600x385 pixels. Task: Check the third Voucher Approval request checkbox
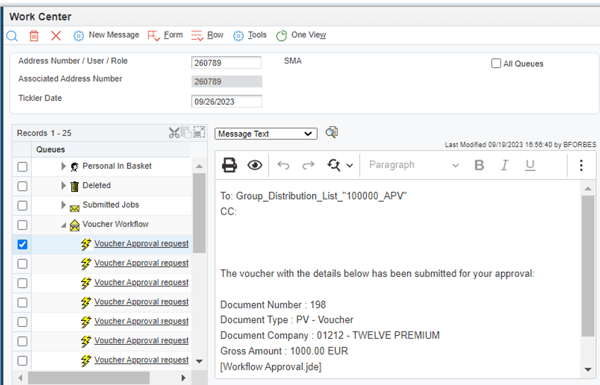point(23,283)
